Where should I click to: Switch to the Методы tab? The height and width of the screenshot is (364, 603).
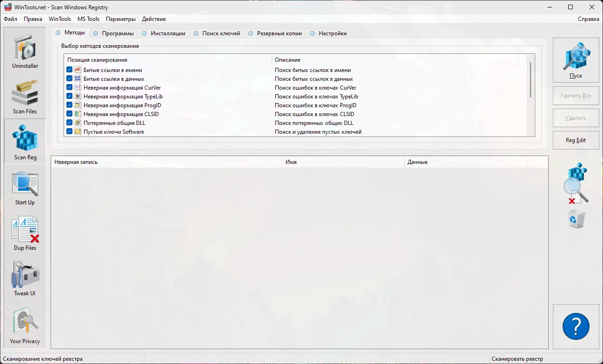(x=70, y=33)
